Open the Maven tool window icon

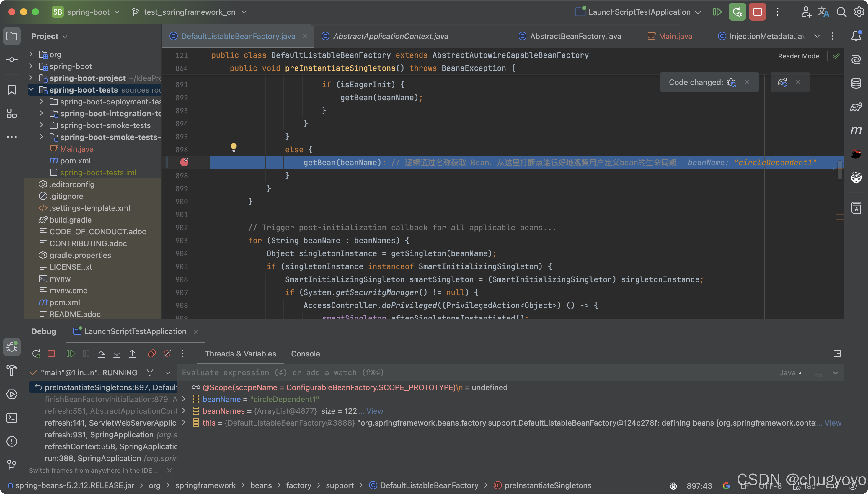click(x=856, y=130)
